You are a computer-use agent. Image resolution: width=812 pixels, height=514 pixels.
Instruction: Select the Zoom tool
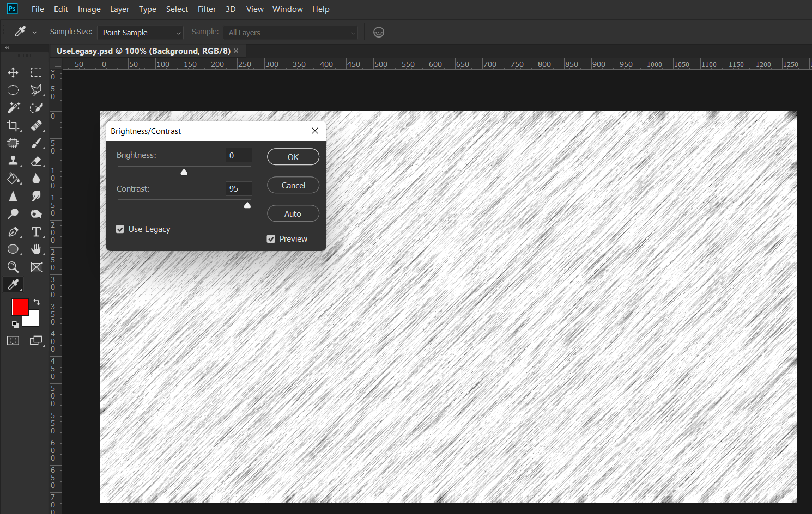point(13,267)
